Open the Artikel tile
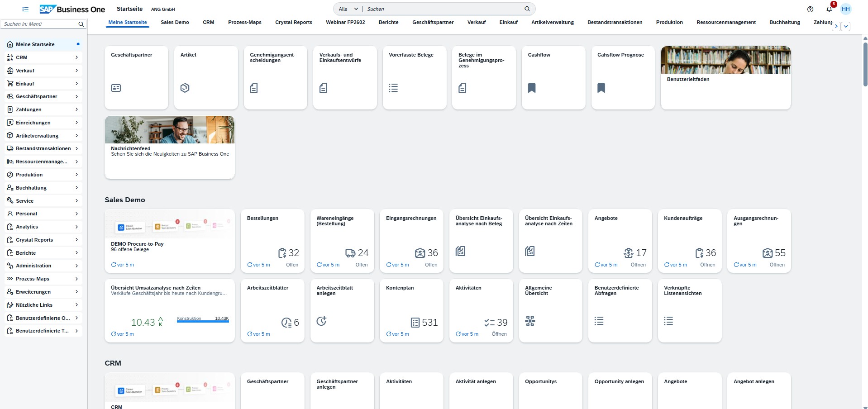This screenshot has width=868, height=409. point(206,77)
